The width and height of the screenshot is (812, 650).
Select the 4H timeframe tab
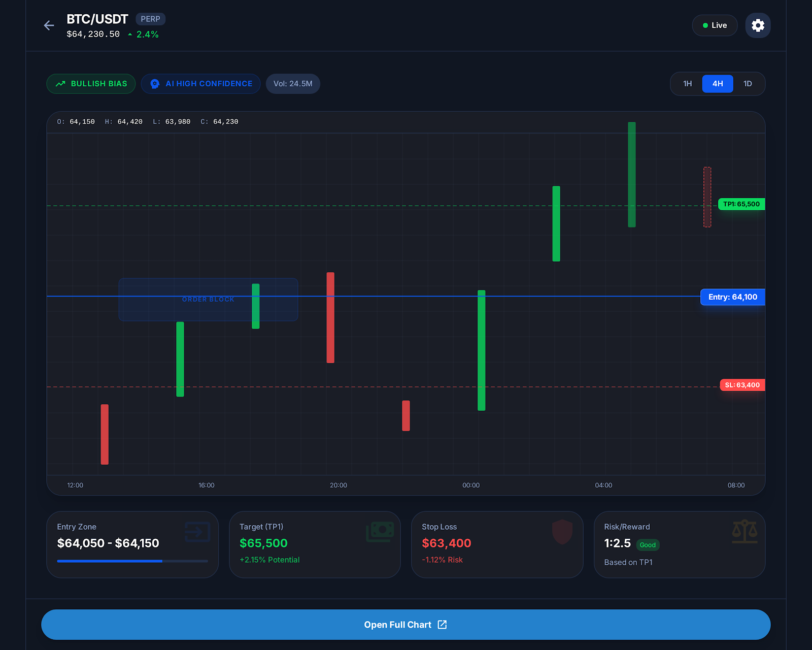click(x=717, y=84)
